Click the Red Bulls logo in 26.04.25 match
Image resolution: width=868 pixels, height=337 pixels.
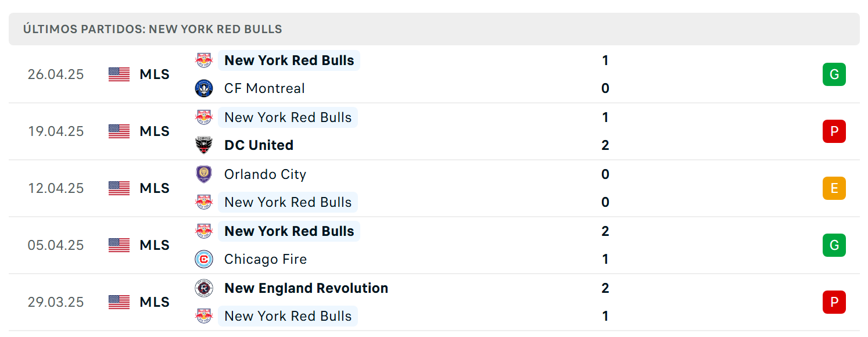(204, 60)
